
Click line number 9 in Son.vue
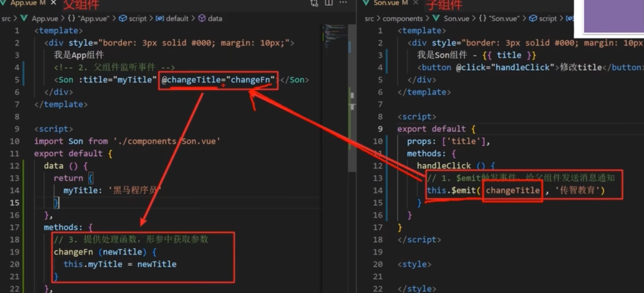click(380, 129)
